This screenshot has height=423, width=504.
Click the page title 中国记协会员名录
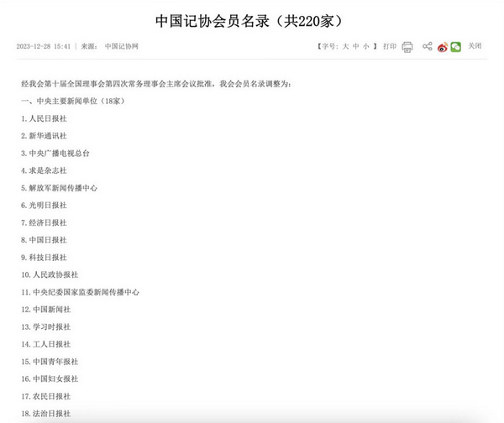pyautogui.click(x=213, y=21)
